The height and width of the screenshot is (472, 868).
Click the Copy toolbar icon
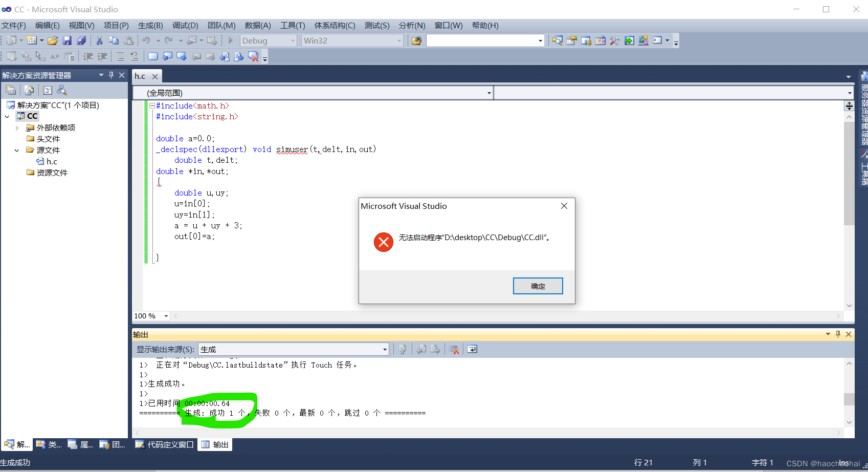tap(114, 40)
